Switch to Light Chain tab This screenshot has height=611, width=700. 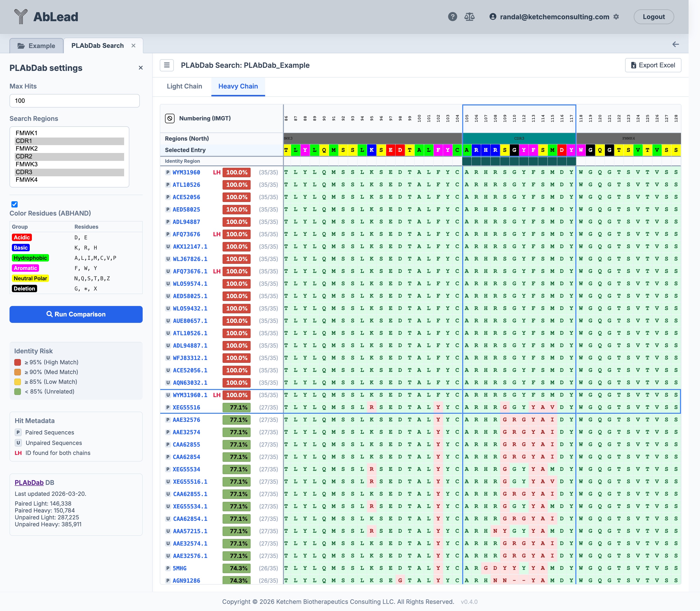(184, 86)
